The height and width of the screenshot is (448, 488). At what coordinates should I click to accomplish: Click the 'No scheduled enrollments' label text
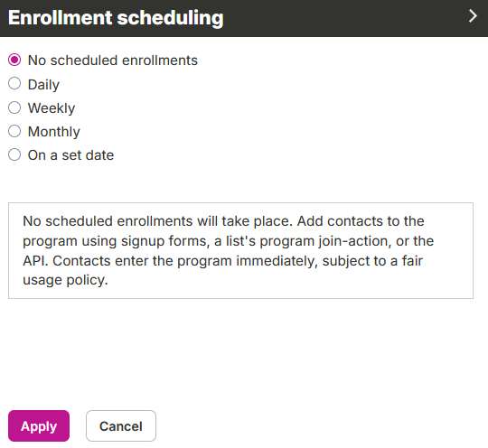tap(113, 61)
